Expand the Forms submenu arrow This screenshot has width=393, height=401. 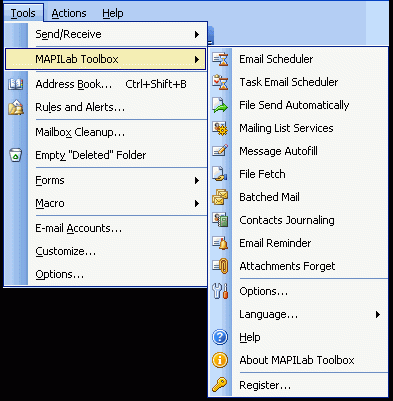[197, 180]
